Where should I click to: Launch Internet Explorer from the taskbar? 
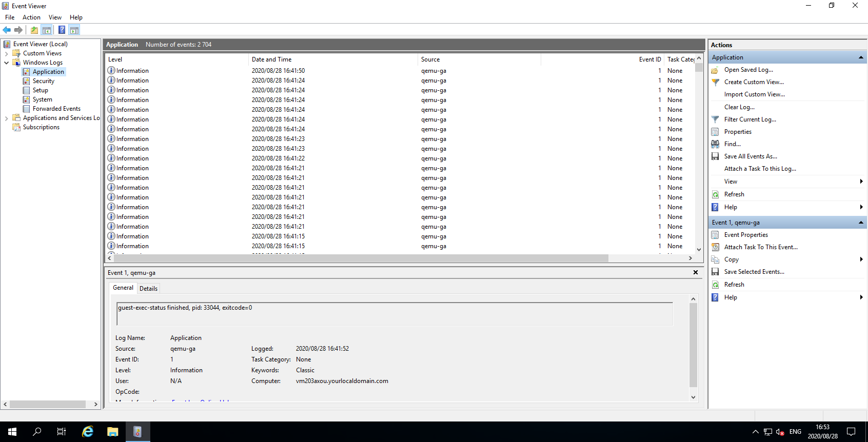coord(88,432)
